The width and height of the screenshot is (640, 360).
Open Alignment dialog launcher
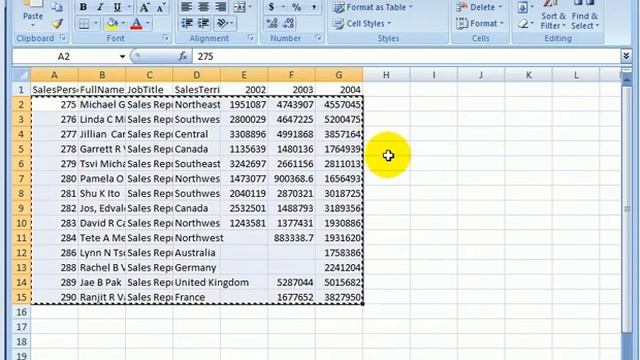tap(251, 38)
